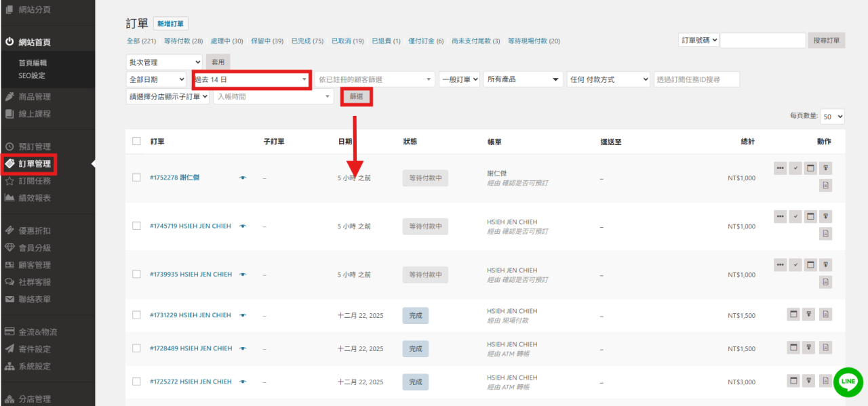The image size is (868, 406).
Task: Select checkbox next to order #1725272
Action: click(136, 382)
